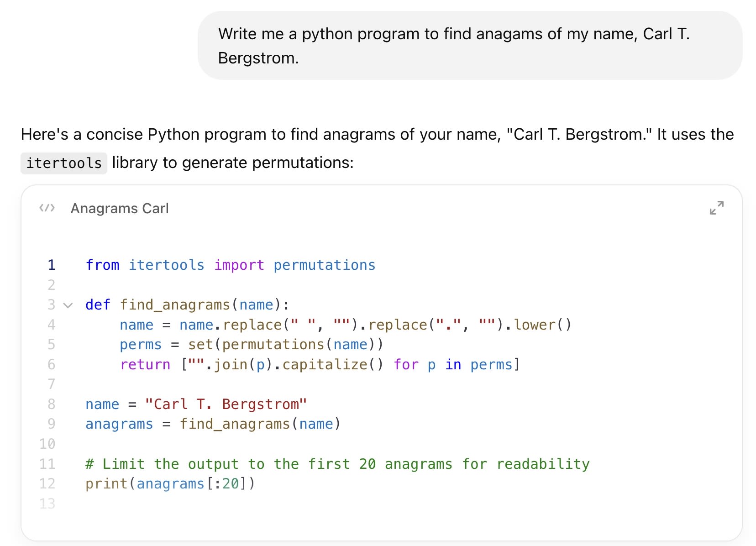Viewport: 756px width, 546px height.
Task: Select the return statement on line 6
Action: tap(320, 364)
